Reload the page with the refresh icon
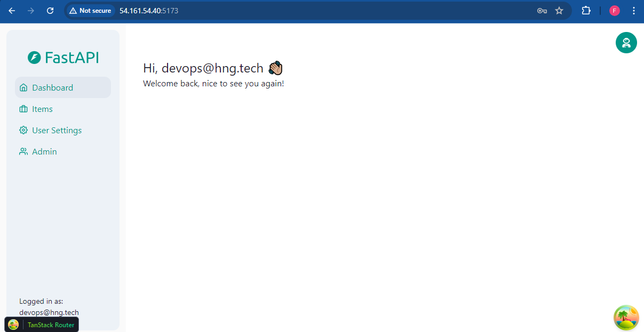Viewport: 644px width, 332px height. (x=50, y=10)
